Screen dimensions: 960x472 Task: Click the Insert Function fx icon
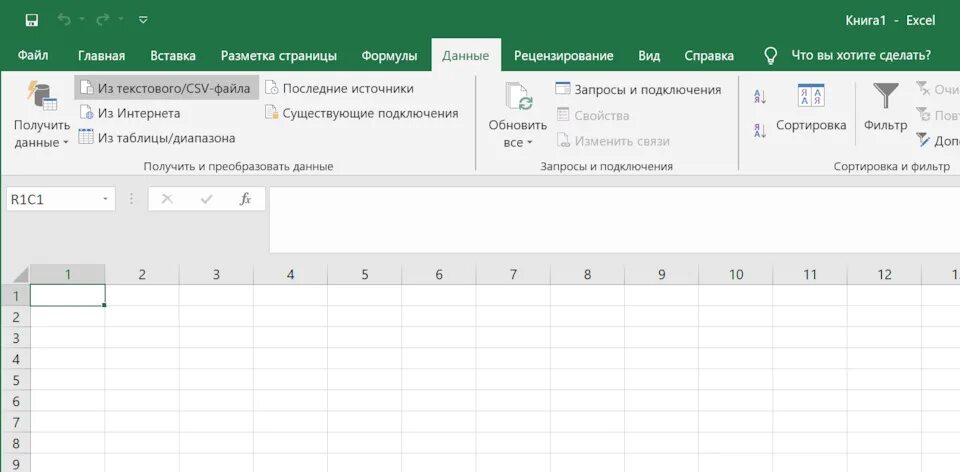click(x=245, y=199)
